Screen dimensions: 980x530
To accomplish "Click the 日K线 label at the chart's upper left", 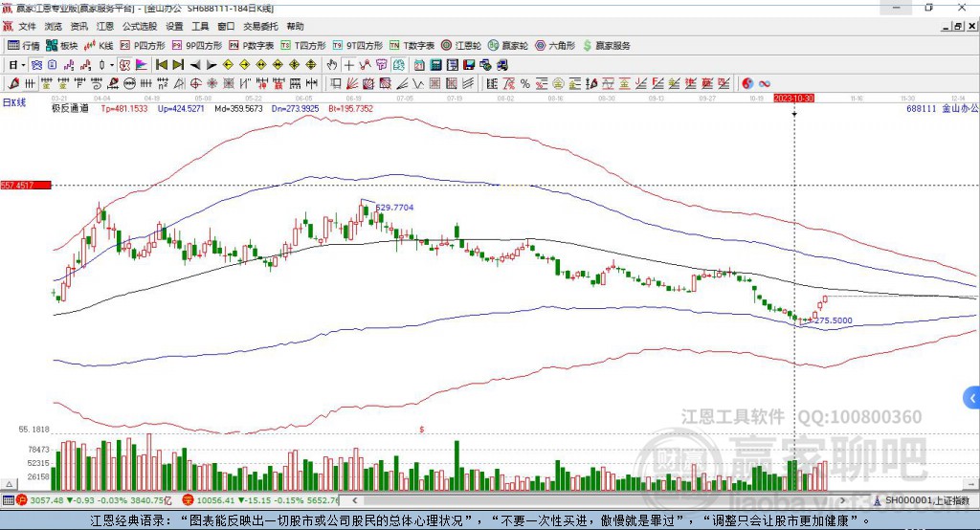I will (14, 102).
